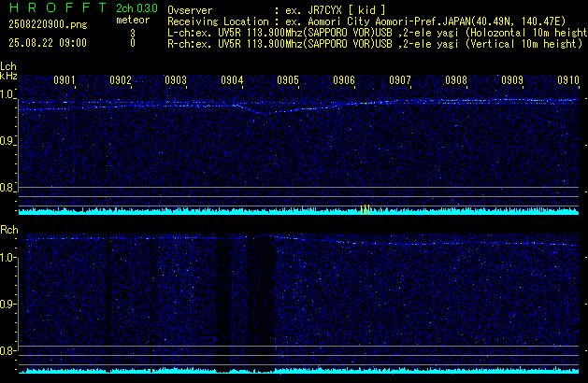The image size is (588, 383).
Task: Click the 0902 time marker
Action: coord(121,80)
